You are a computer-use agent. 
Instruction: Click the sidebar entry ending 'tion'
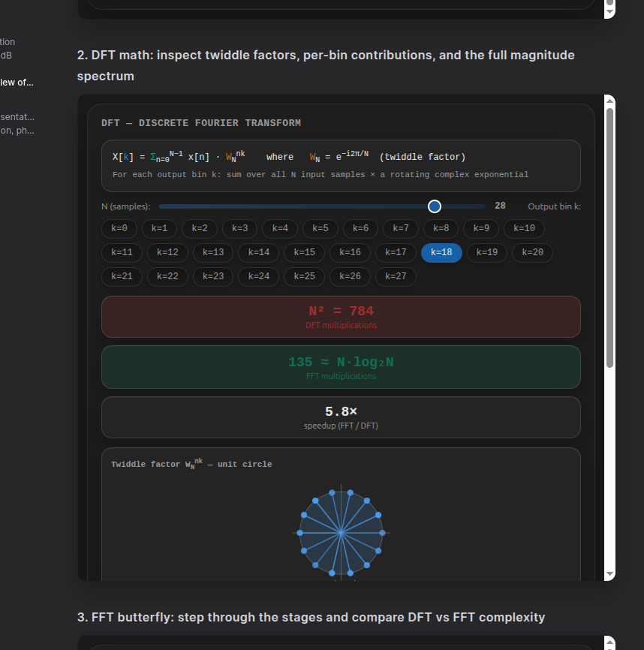8,42
